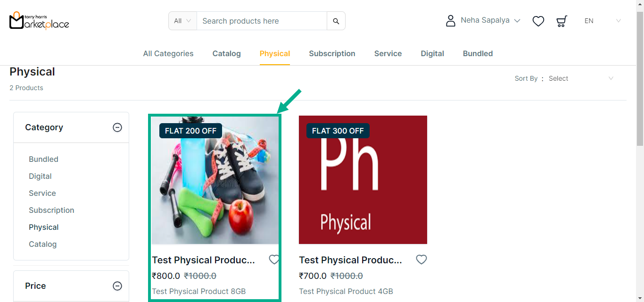Viewport: 644px width, 302px height.
Task: Select Bundled in the Category filter
Action: 43,159
